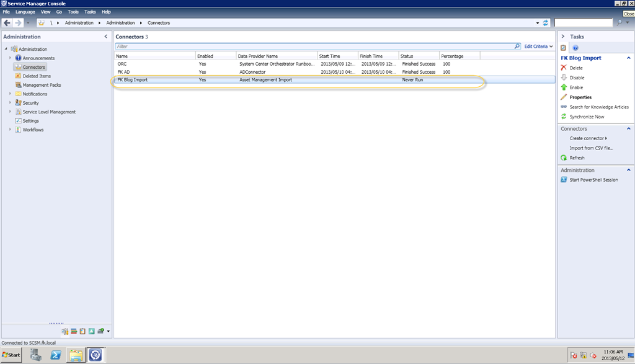
Task: Open Properties via the pencil icon
Action: (x=564, y=97)
